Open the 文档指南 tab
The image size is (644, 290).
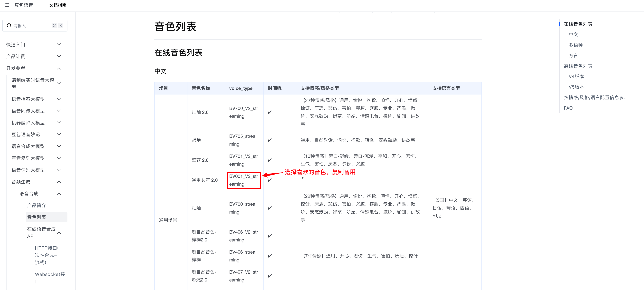[x=57, y=5]
